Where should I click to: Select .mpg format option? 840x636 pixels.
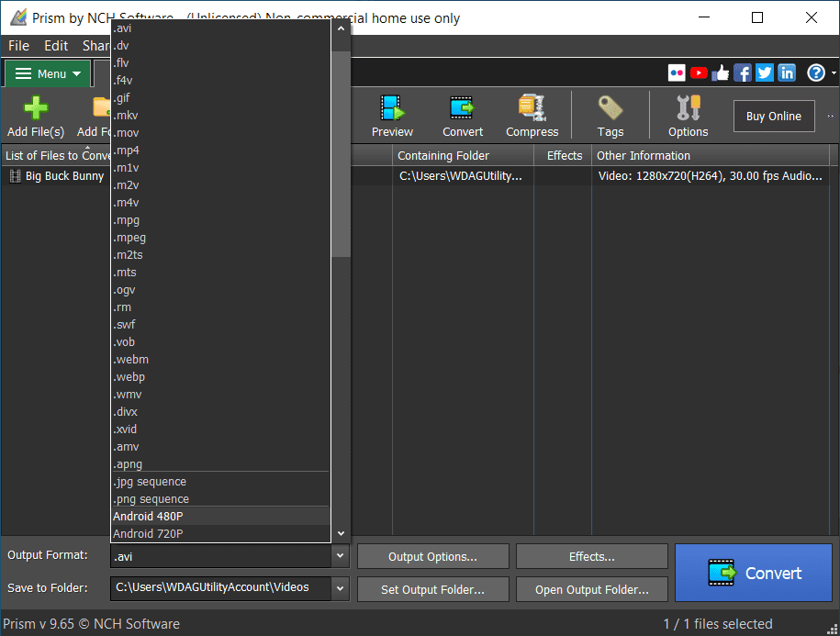pyautogui.click(x=220, y=220)
